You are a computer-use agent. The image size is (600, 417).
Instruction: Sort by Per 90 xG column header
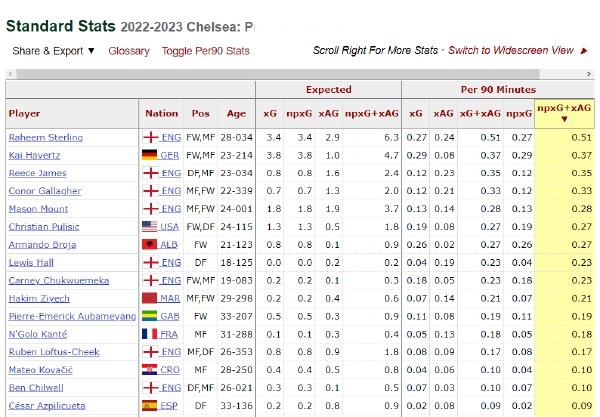pos(416,114)
